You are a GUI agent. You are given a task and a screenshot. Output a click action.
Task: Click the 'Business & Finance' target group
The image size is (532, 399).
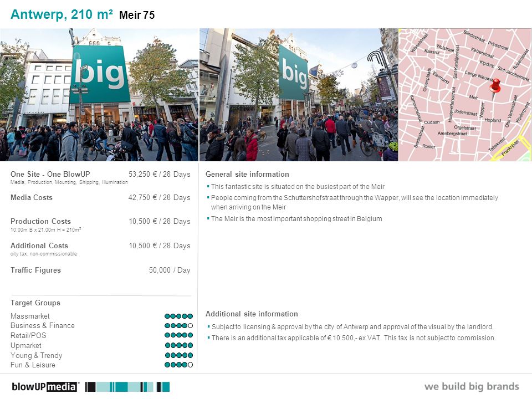click(x=43, y=326)
